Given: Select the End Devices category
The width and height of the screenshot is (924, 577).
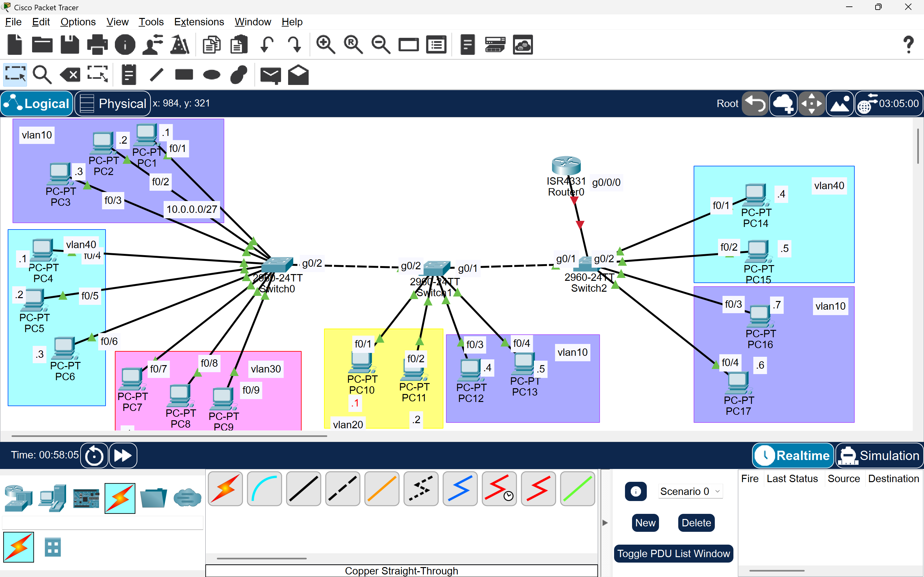Looking at the screenshot, I should (x=52, y=498).
